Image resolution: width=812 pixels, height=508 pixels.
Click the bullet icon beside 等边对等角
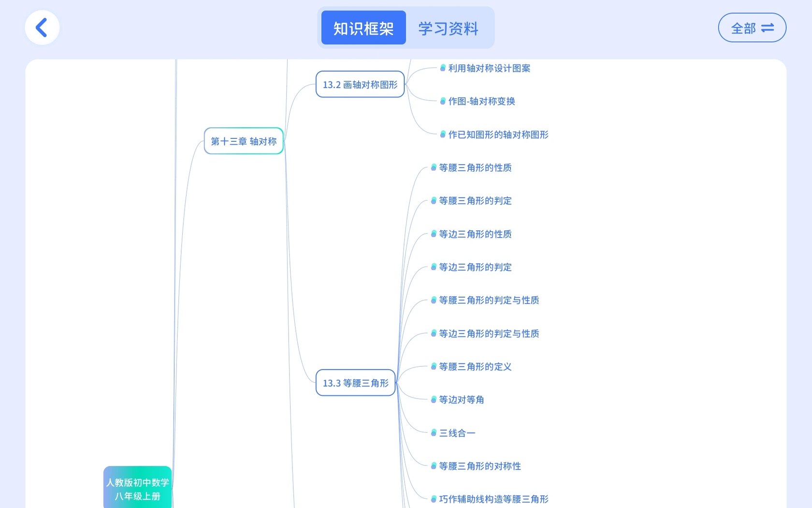(x=434, y=400)
